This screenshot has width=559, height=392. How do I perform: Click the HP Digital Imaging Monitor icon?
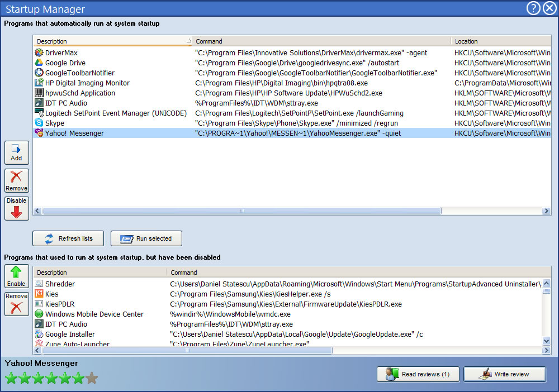39,83
